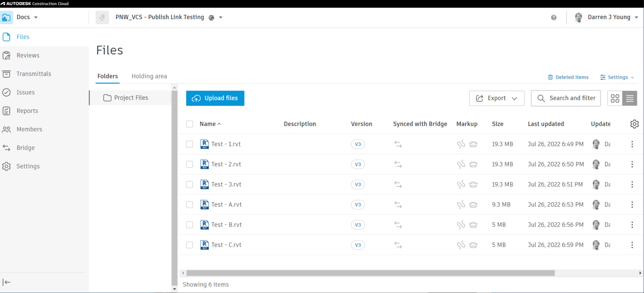The image size is (644, 293).
Task: Open more options for Test - 1.rvt
Action: [632, 144]
